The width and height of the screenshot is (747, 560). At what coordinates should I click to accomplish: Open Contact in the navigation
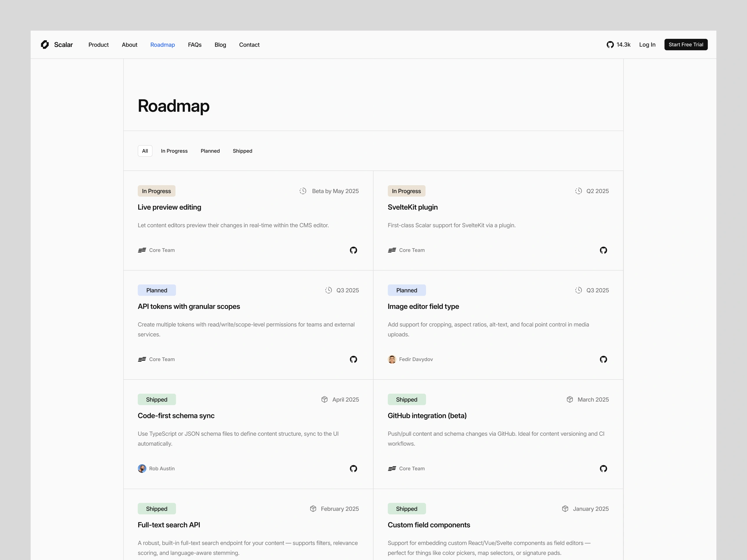point(249,45)
